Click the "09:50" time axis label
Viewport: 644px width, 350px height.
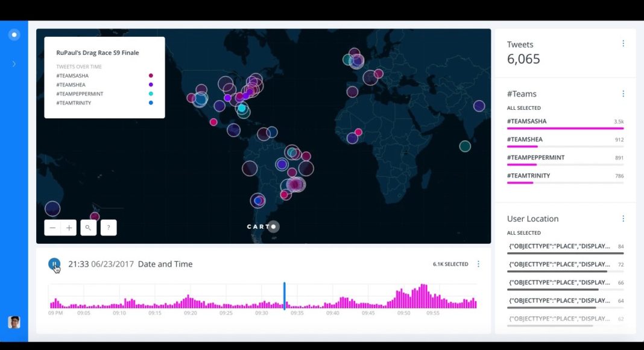tap(404, 313)
